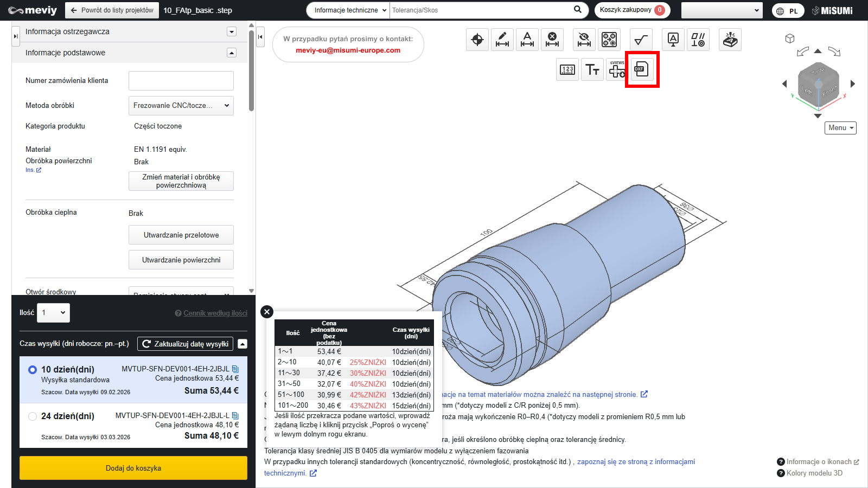Open the view cube Menu
This screenshot has height=488, width=868.
[x=840, y=128]
